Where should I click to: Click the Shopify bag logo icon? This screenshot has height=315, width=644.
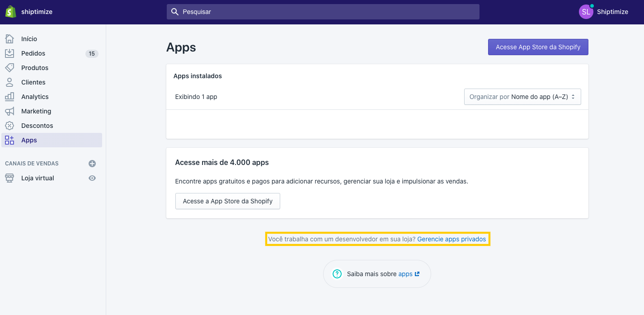(x=11, y=12)
